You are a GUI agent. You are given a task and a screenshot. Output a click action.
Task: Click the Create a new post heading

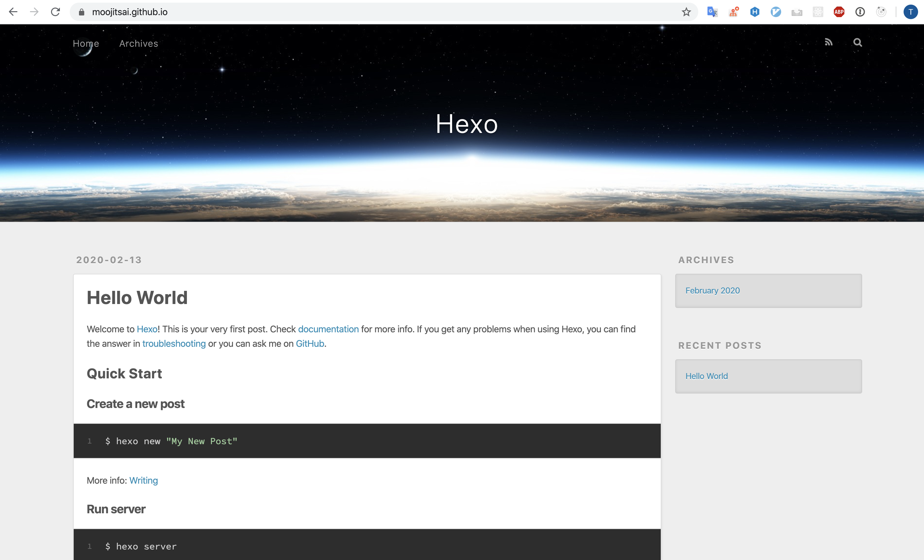point(135,404)
